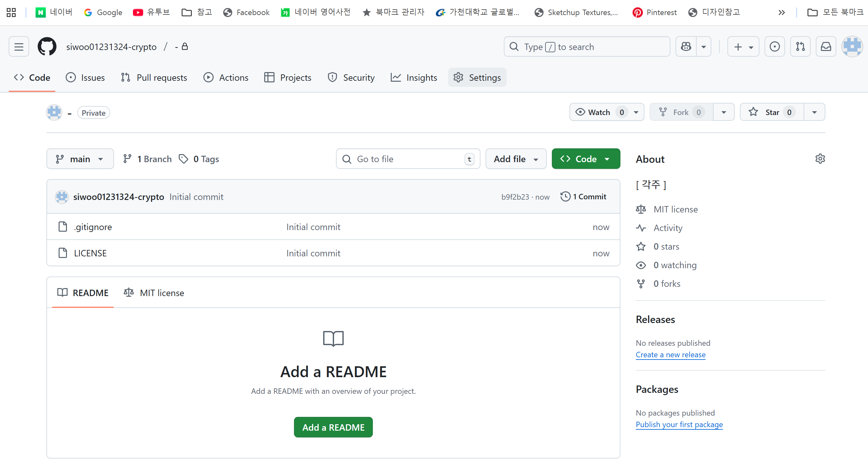The width and height of the screenshot is (868, 472).
Task: Click the GitHub octocat logo
Action: (x=47, y=46)
